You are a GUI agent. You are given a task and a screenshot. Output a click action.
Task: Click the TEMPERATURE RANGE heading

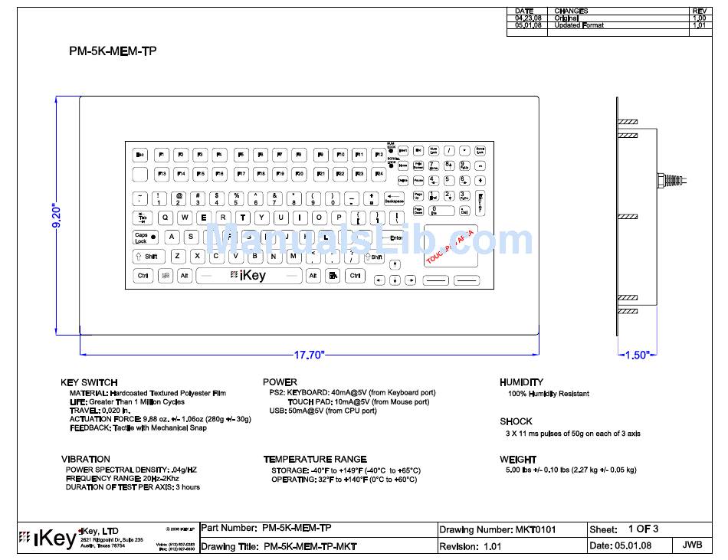(x=315, y=460)
